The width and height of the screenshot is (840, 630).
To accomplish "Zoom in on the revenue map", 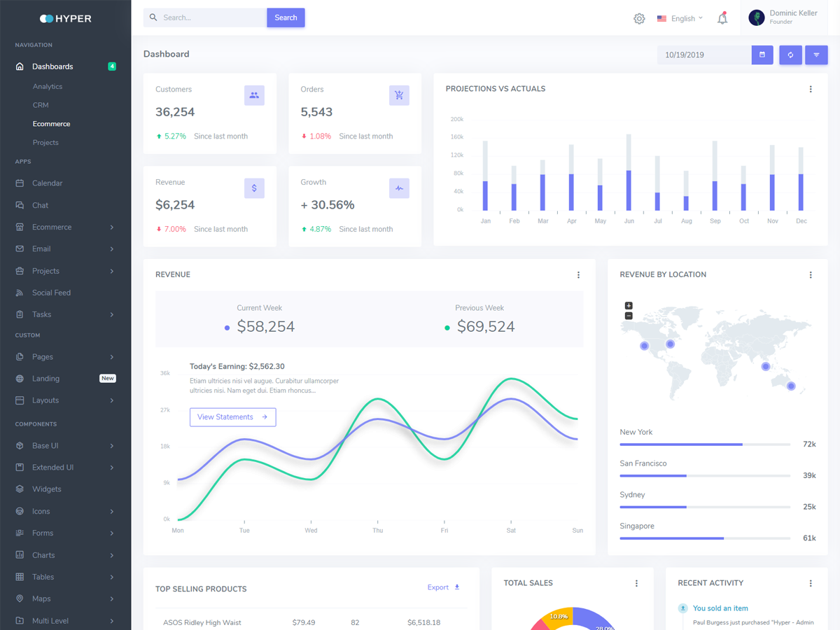I will pos(629,306).
